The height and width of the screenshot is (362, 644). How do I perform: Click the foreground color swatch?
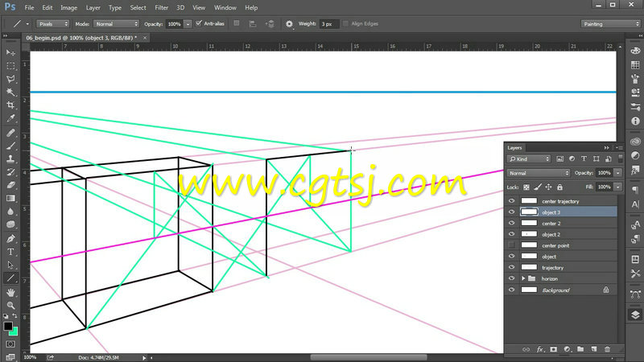click(x=8, y=326)
